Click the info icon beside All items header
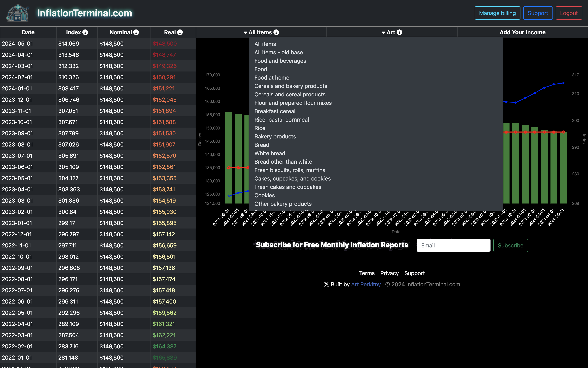 point(276,32)
